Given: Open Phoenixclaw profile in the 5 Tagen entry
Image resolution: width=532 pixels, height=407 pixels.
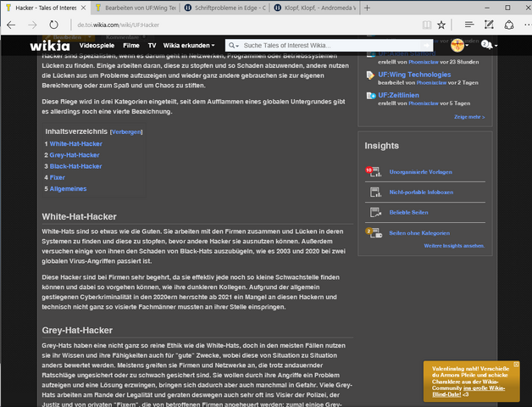Looking at the screenshot, I should (x=423, y=103).
